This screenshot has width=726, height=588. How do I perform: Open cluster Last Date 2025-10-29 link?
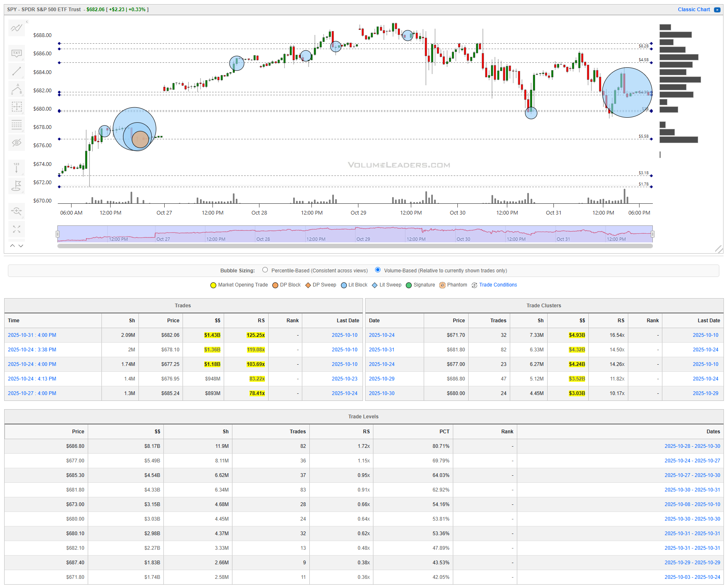[705, 393]
